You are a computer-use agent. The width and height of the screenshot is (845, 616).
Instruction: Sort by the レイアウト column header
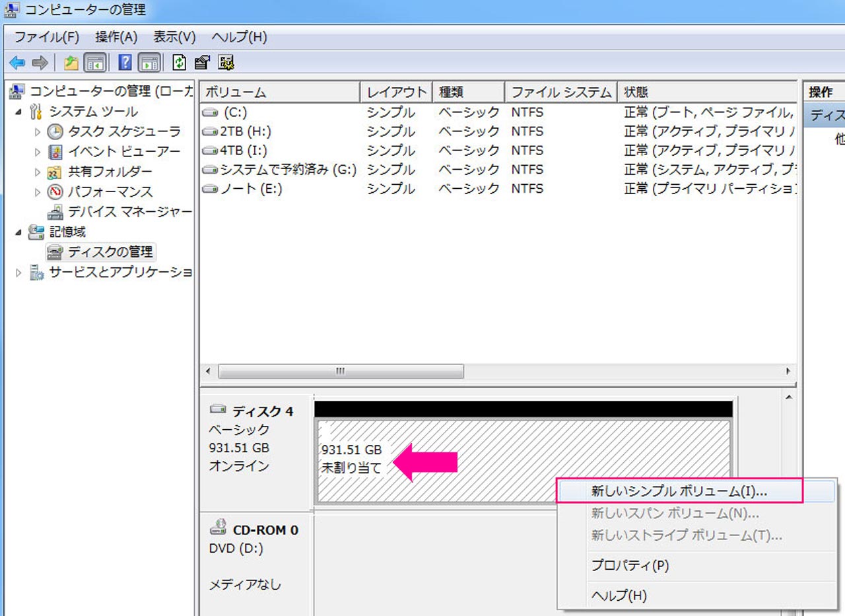[x=397, y=92]
